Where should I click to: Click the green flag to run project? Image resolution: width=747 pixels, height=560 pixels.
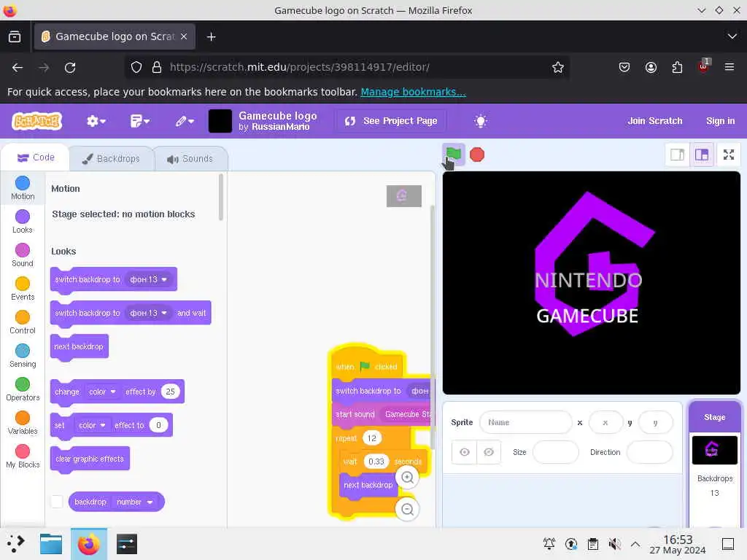454,155
